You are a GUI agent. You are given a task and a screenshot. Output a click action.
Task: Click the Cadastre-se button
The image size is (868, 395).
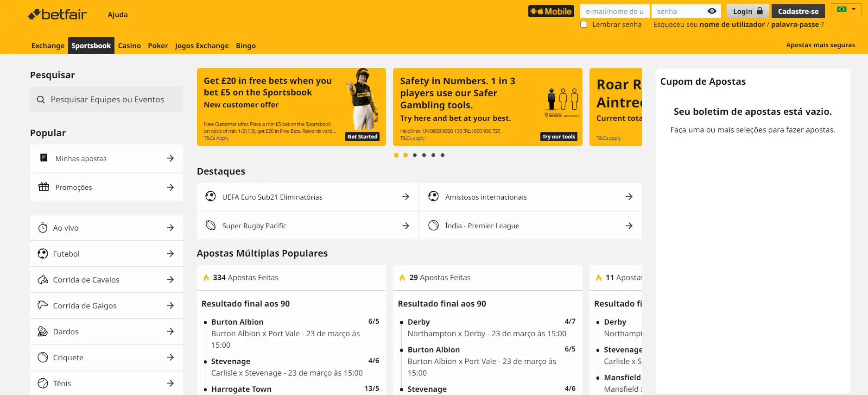(798, 11)
